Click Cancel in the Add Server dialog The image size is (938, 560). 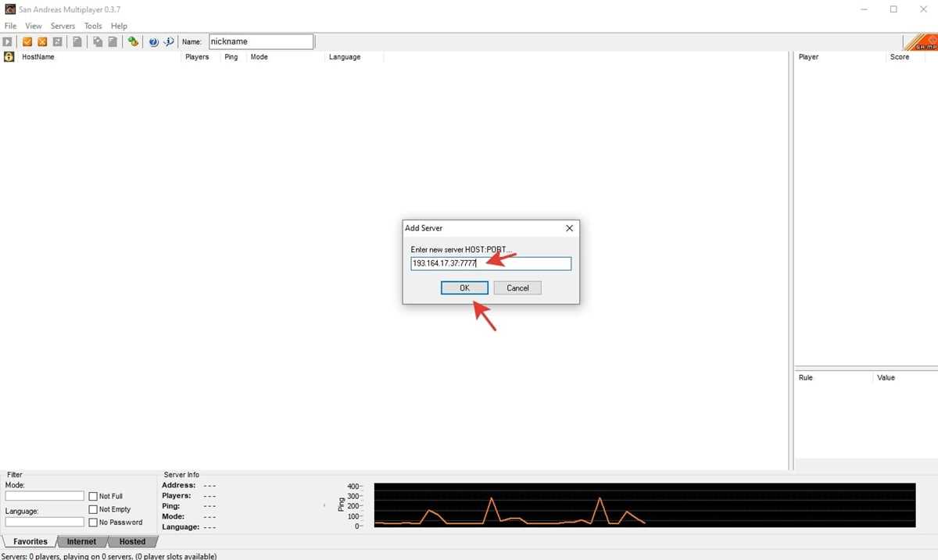[x=517, y=288]
